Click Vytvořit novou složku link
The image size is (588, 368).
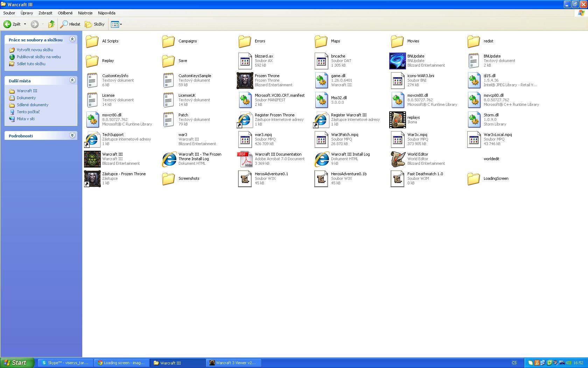pyautogui.click(x=35, y=50)
